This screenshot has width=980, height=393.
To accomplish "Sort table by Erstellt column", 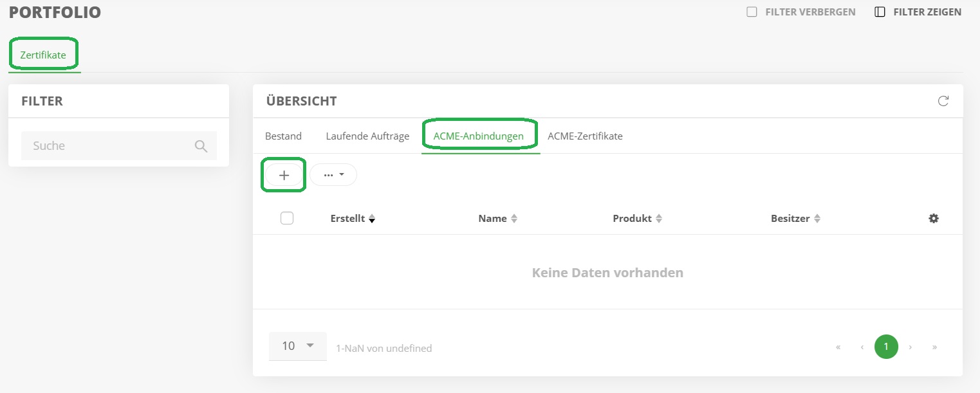I will [353, 219].
